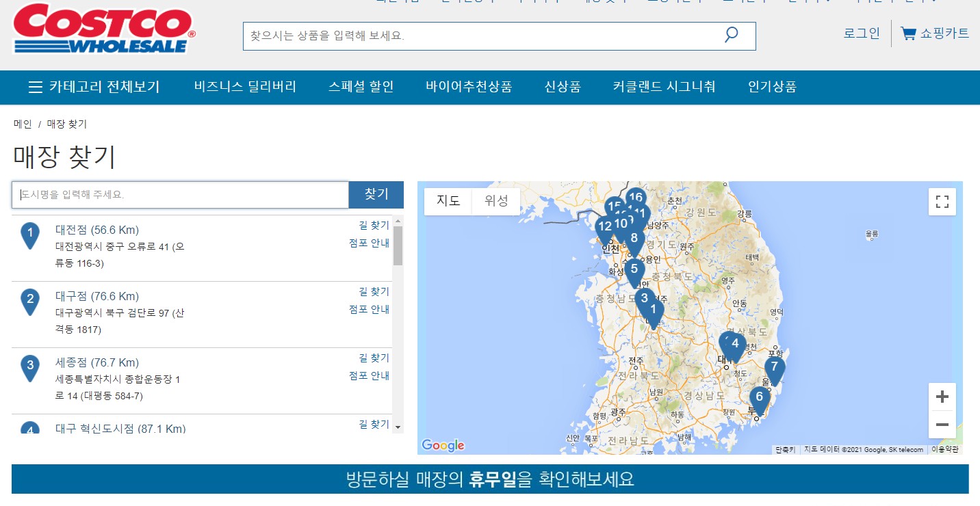Click 길 찾기 for 대구 혁신도시점
The width and height of the screenshot is (980, 506).
[374, 424]
